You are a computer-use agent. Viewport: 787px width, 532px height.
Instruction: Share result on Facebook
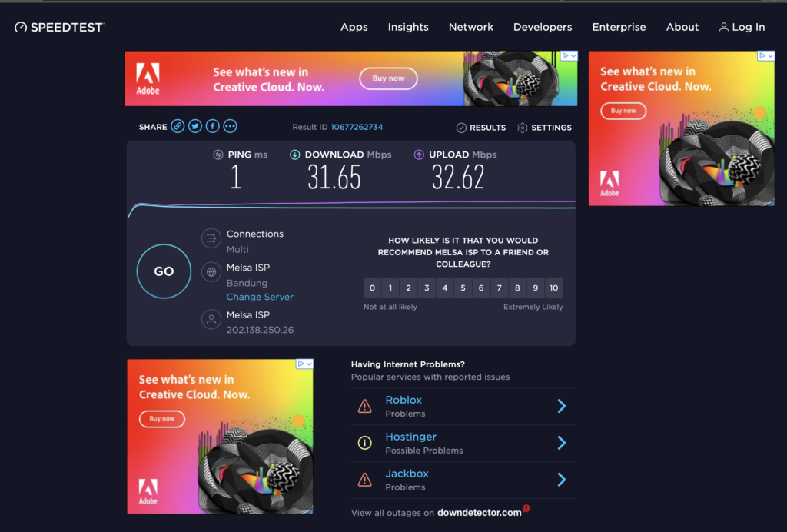213,126
